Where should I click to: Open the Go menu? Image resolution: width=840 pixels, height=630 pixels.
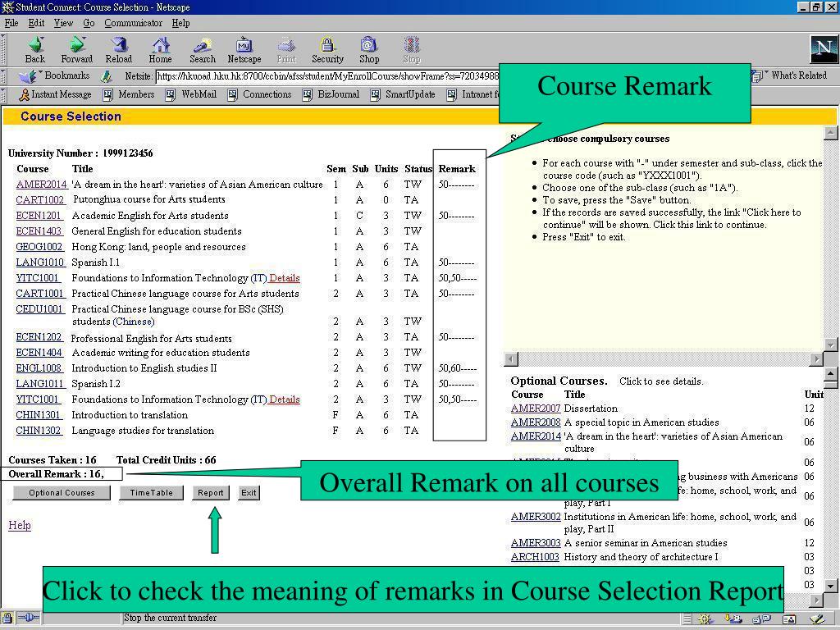(89, 23)
